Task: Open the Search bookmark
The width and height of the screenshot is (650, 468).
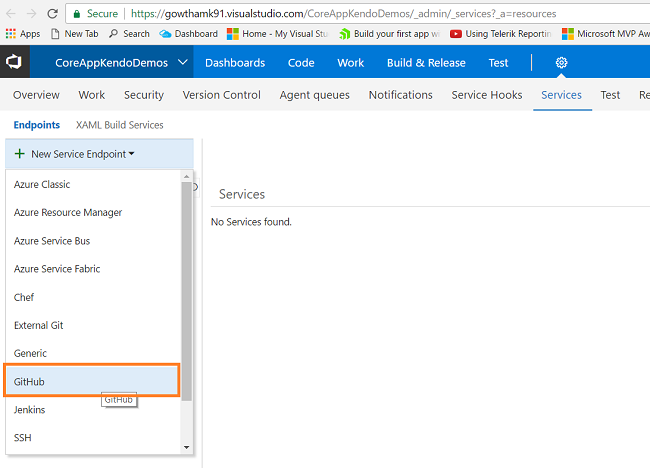Action: pyautogui.click(x=129, y=34)
